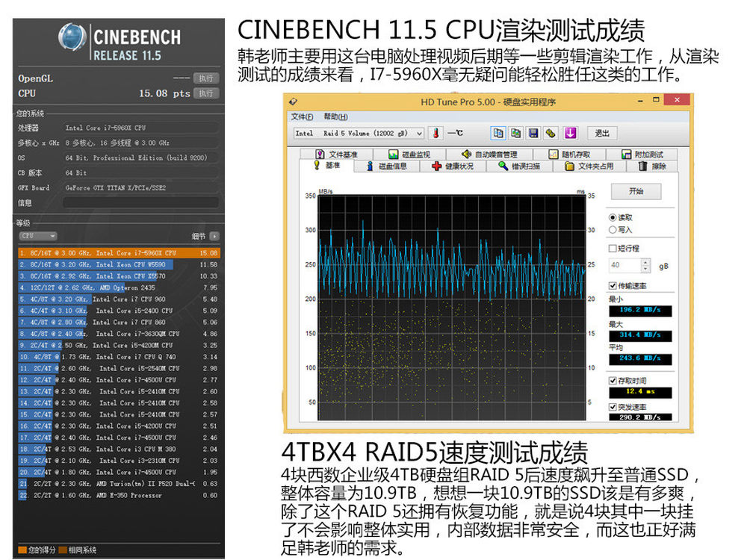The height and width of the screenshot is (560, 747).
Task: Select the 基准 benchmark tab
Action: (x=327, y=165)
